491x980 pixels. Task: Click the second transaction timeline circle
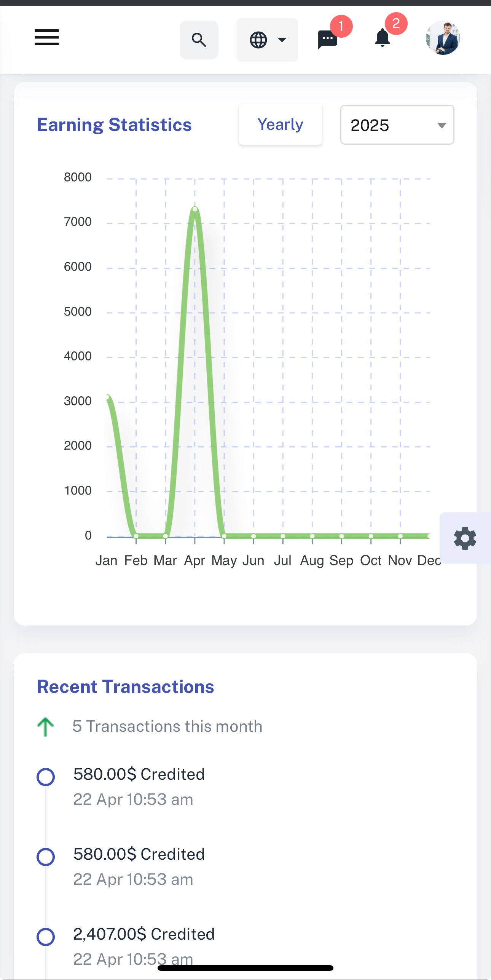(x=46, y=857)
